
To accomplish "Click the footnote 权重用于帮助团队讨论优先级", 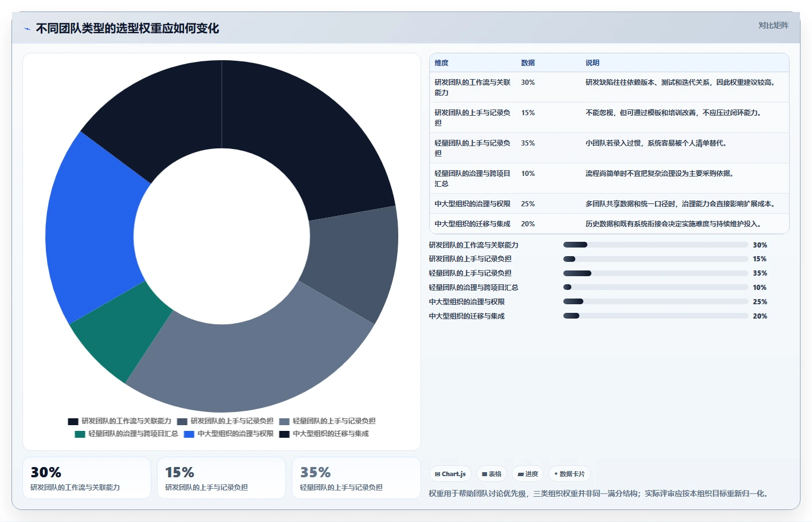I will point(599,493).
